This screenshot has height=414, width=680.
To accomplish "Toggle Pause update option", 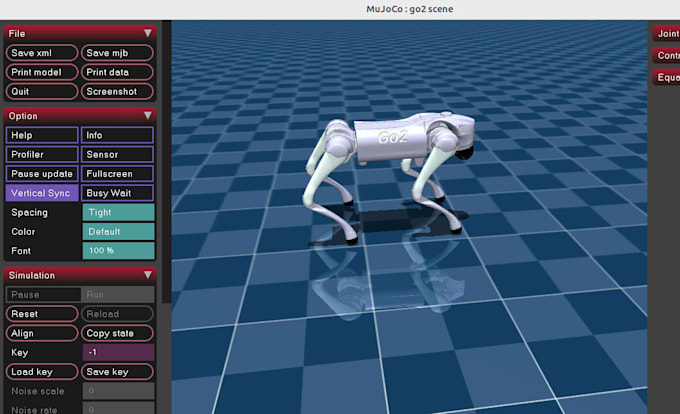I will [42, 174].
